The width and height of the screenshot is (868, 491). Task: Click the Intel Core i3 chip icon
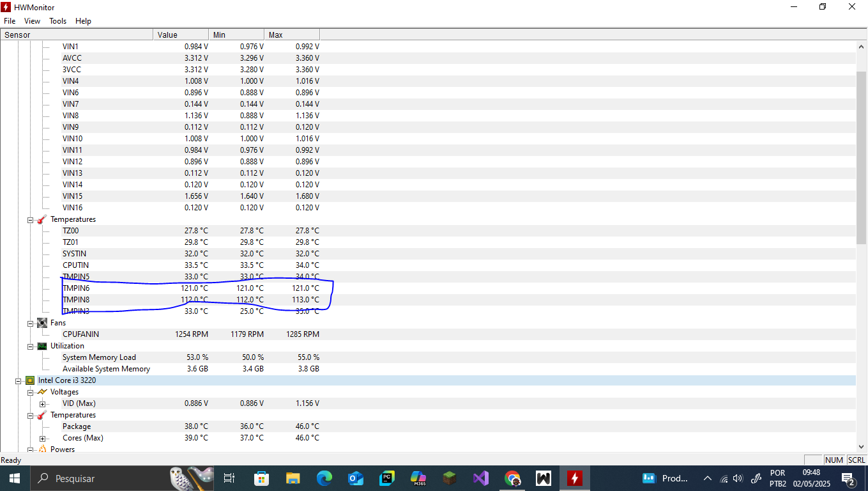click(x=30, y=380)
